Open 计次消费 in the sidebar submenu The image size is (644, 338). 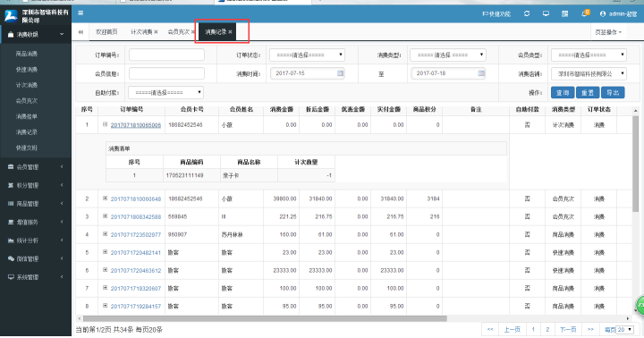click(27, 85)
